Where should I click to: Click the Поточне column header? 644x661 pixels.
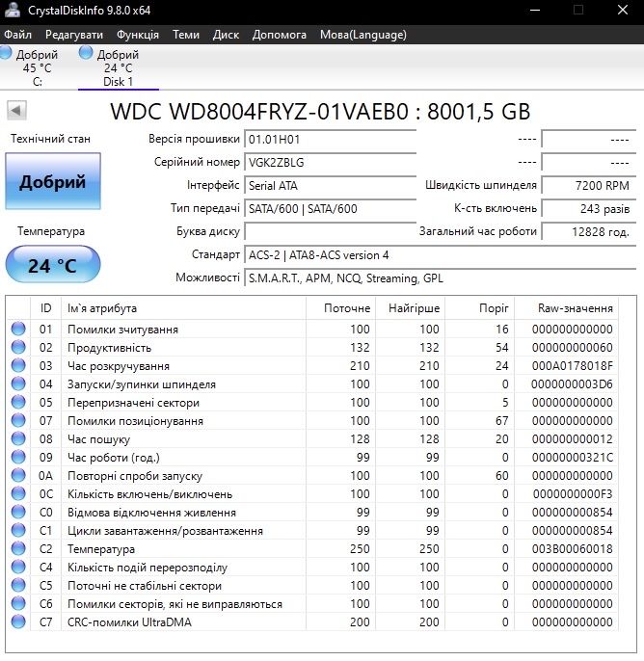(340, 308)
